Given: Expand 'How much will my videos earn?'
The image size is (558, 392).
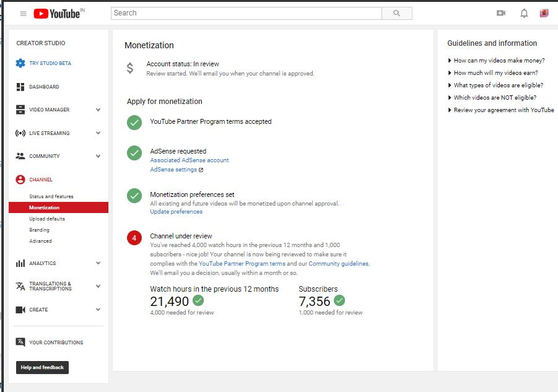Looking at the screenshot, I should (x=493, y=73).
